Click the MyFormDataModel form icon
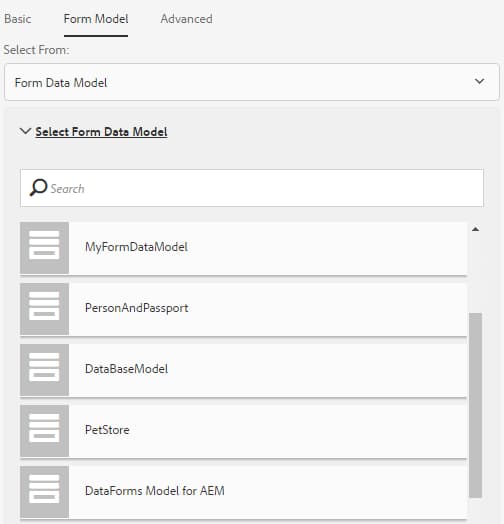 (44, 248)
